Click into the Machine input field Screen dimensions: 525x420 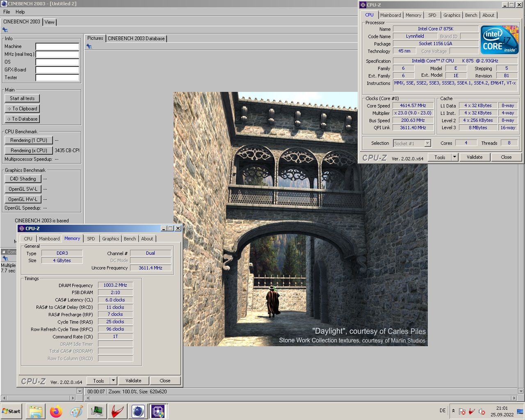[x=57, y=46]
